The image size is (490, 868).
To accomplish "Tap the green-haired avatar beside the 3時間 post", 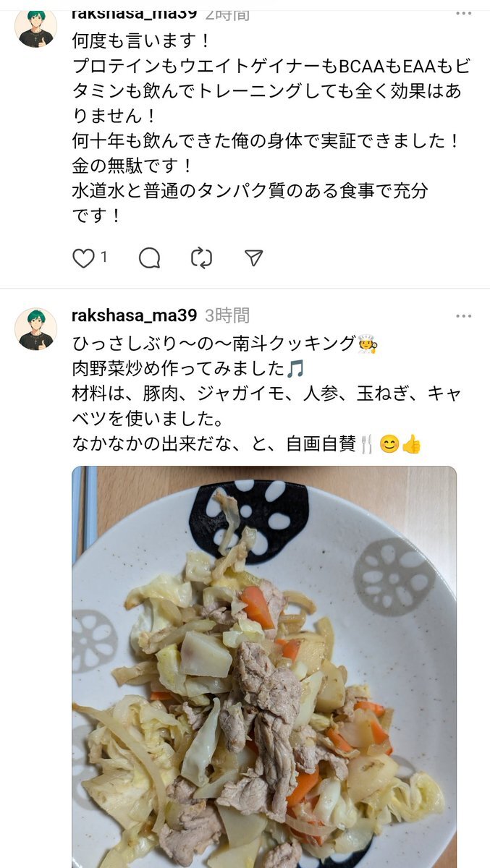I will 35,329.
